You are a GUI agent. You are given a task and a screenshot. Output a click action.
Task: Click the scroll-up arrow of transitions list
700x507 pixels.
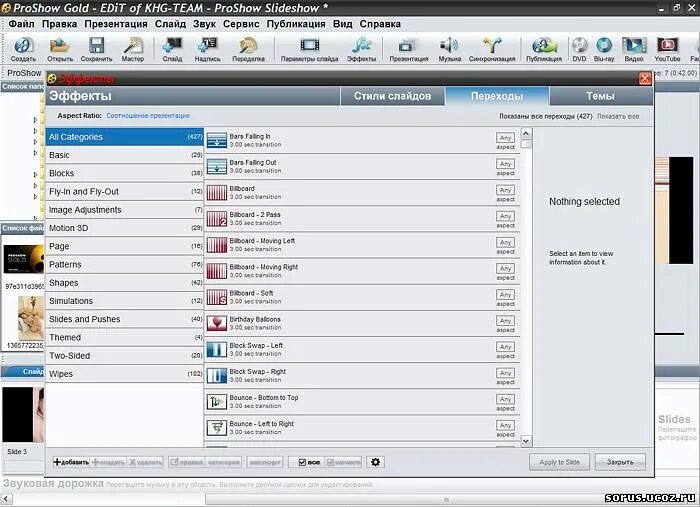(526, 133)
